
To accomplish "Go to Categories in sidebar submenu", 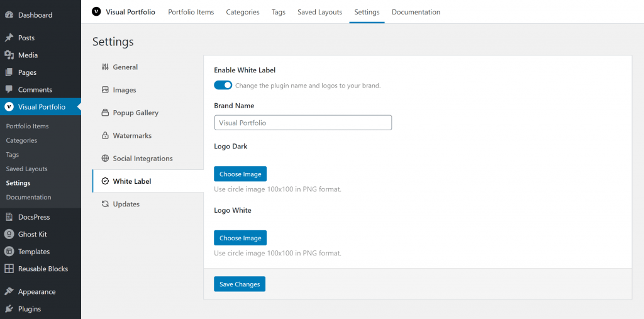I will [x=21, y=140].
